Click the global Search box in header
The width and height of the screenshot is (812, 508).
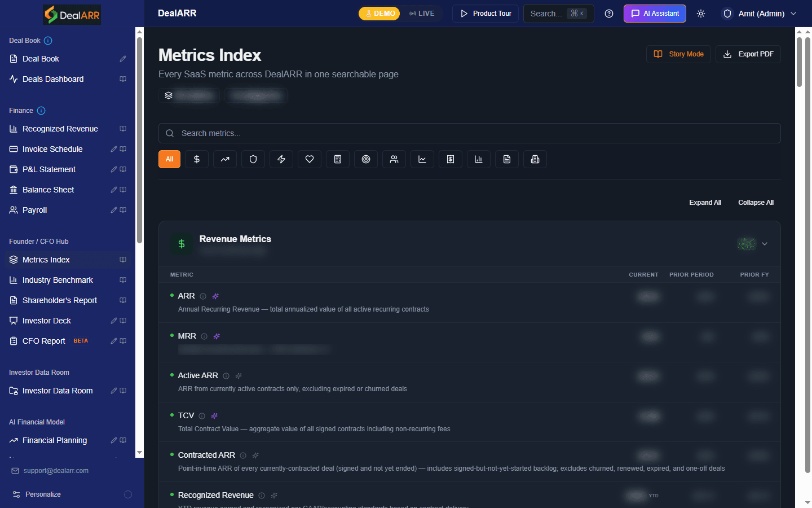tap(559, 14)
